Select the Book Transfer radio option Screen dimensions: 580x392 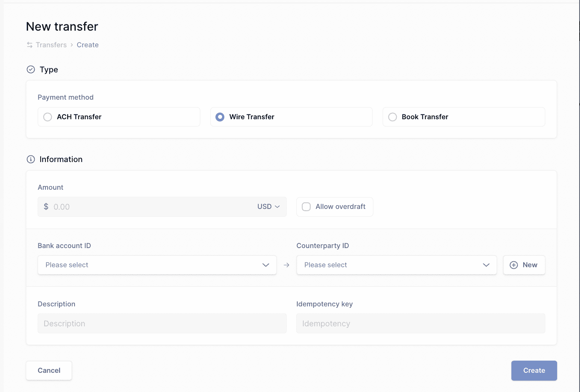coord(464,117)
